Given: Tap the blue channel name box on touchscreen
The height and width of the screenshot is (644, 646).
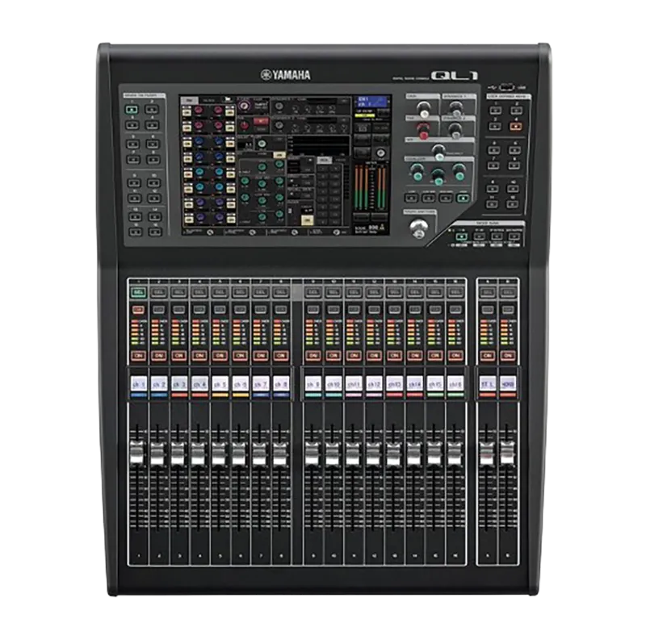Looking at the screenshot, I should coord(373,102).
